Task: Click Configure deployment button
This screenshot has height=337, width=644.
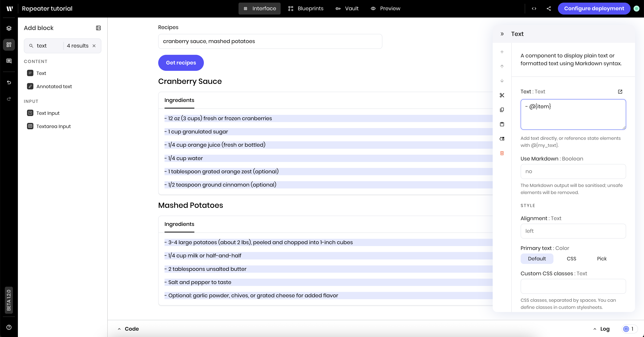Action: pos(594,9)
